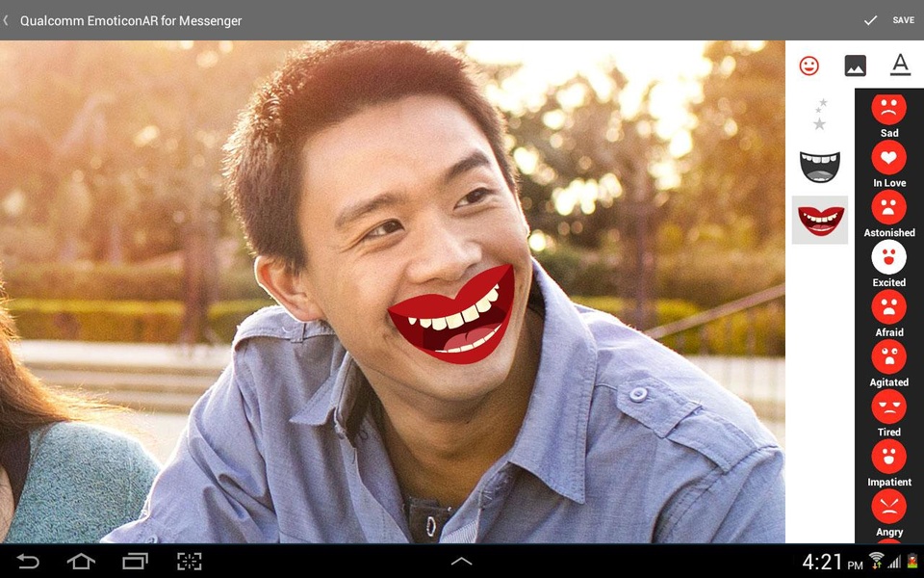Open the emoticon stickers tab
This screenshot has width=924, height=578.
pyautogui.click(x=809, y=66)
